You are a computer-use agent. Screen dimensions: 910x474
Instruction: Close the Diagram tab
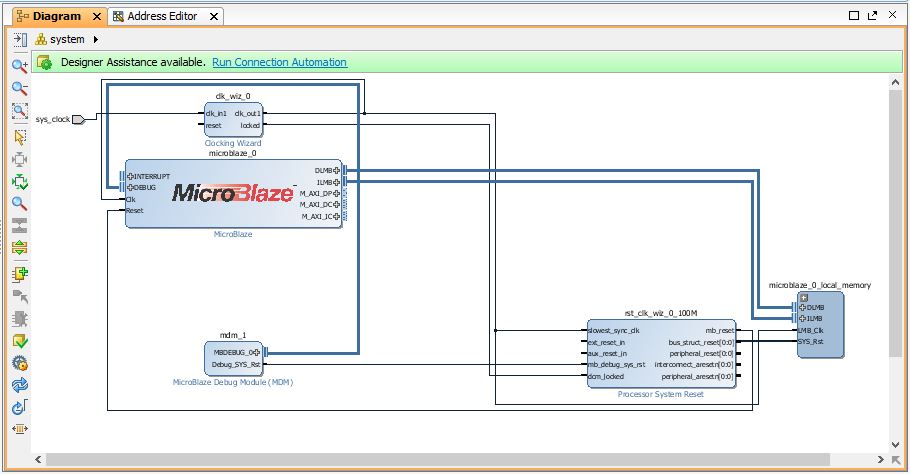(97, 17)
